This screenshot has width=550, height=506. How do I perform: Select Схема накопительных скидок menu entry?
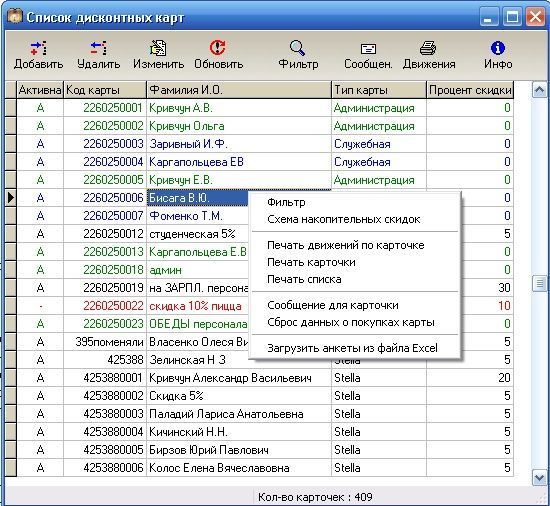click(343, 220)
